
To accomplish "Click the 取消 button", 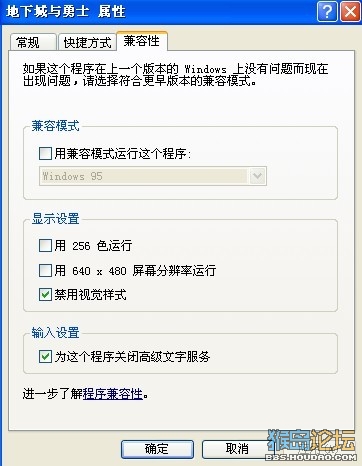I will pos(237,449).
